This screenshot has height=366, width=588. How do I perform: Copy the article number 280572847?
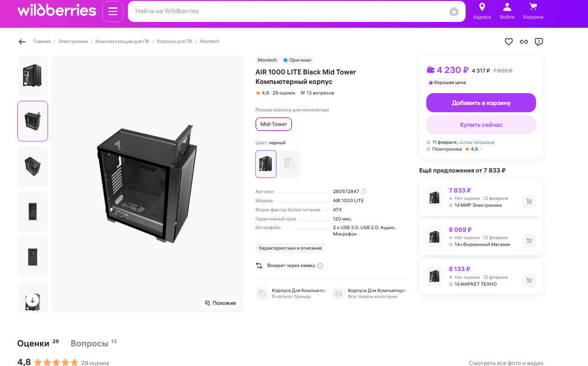pyautogui.click(x=364, y=191)
